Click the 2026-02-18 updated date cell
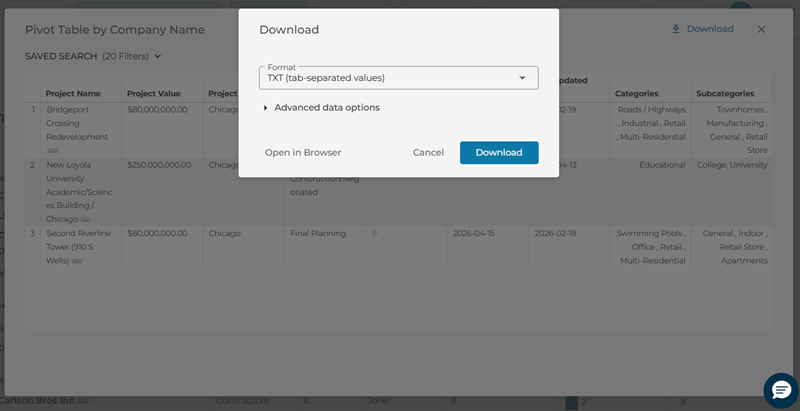Viewport: 800px width, 411px height. (x=555, y=233)
